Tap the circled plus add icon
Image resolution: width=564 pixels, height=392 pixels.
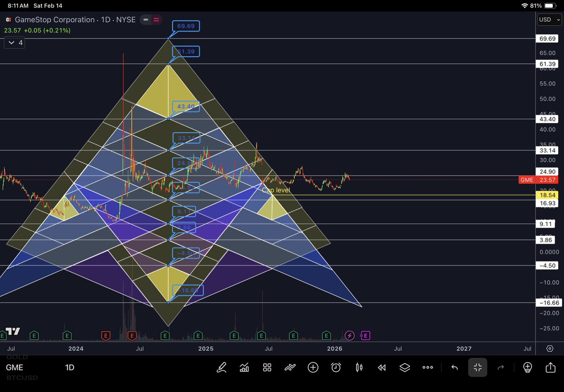pyautogui.click(x=313, y=367)
